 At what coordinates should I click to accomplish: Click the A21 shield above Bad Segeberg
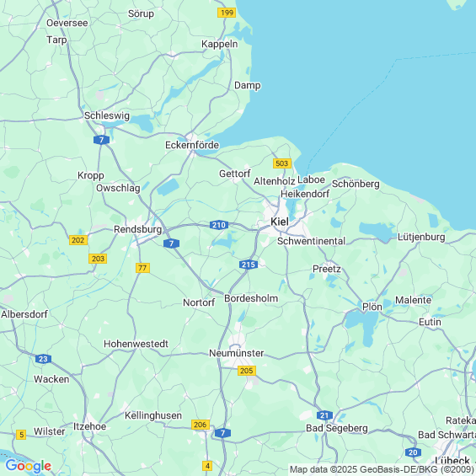tap(324, 415)
